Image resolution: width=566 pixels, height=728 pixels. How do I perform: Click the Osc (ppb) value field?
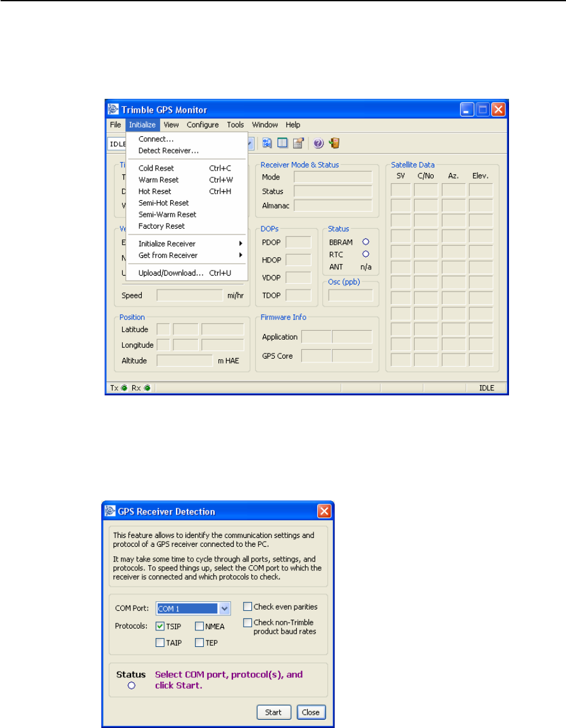(350, 295)
